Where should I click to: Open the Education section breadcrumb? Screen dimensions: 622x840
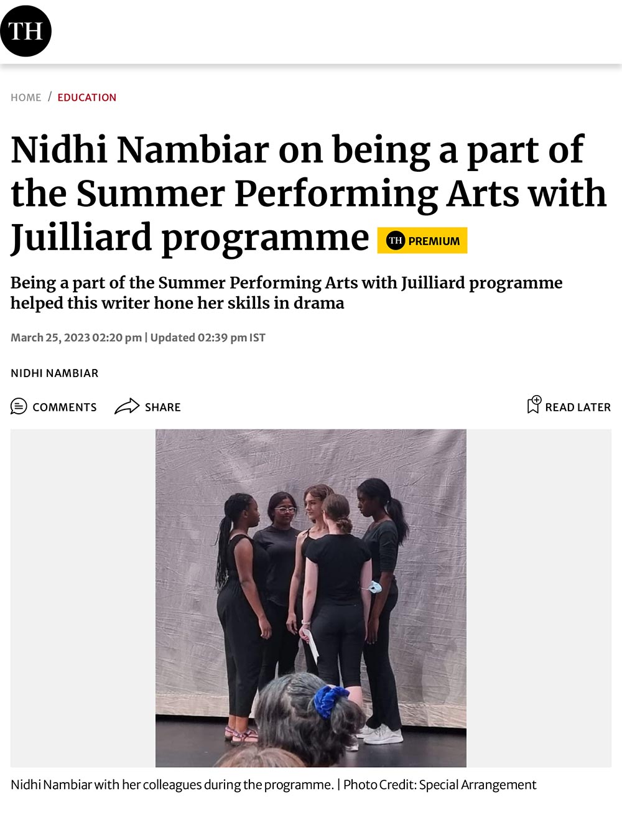coord(87,98)
